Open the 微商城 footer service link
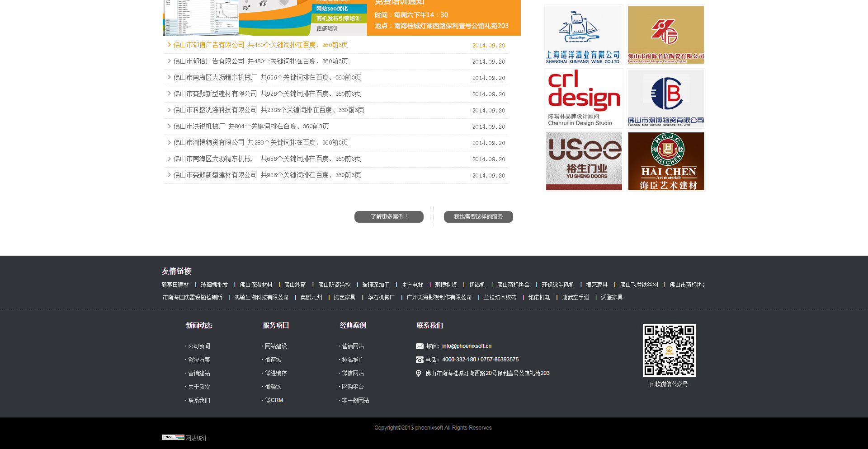The height and width of the screenshot is (449, 868). (273, 360)
